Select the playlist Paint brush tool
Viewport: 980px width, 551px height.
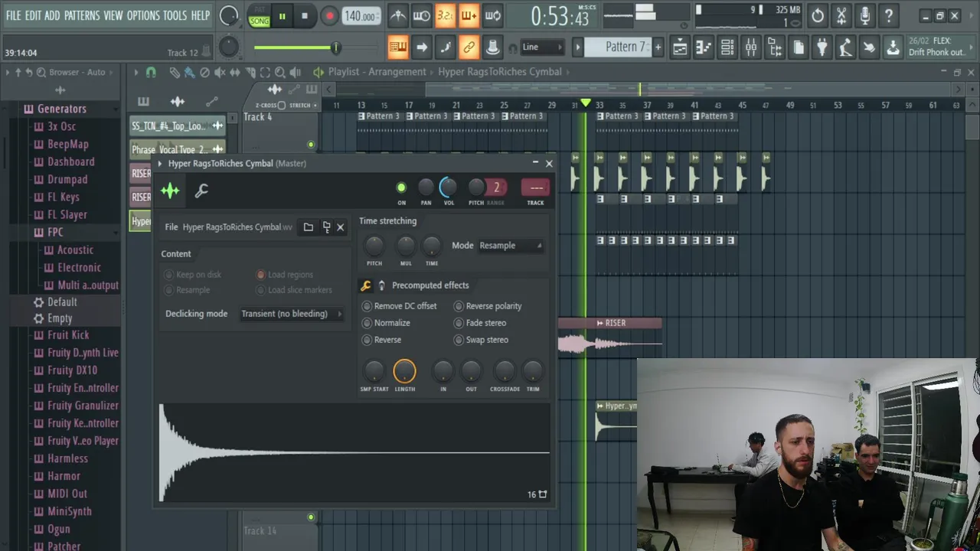(189, 72)
